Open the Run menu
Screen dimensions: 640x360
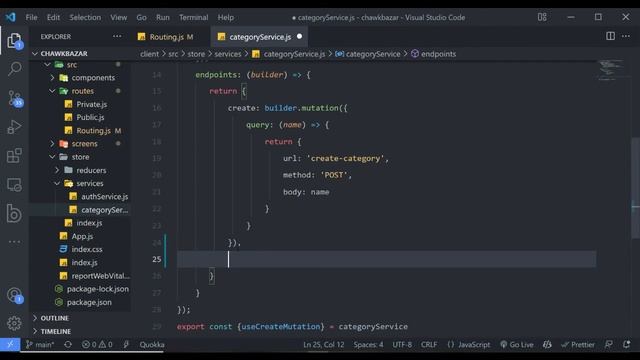[162, 18]
